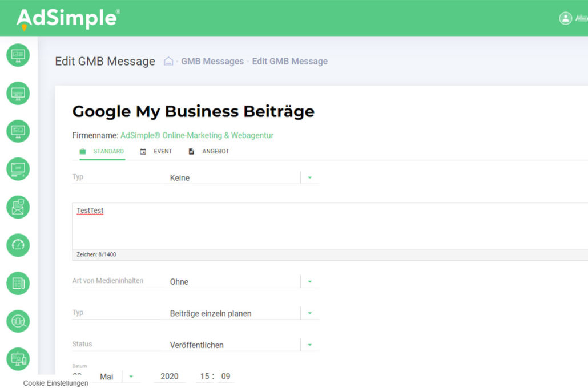Select the newspaper layout sidebar icon
The height and width of the screenshot is (392, 588).
(18, 283)
